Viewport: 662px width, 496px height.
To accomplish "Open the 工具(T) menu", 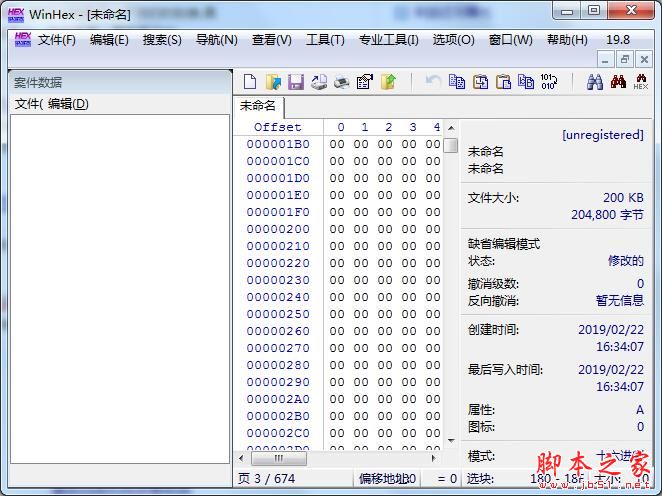I will (325, 40).
